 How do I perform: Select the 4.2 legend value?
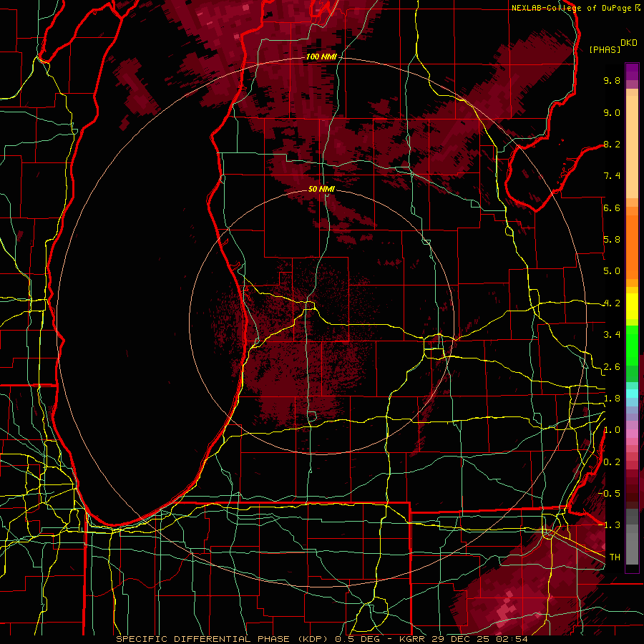coord(612,303)
